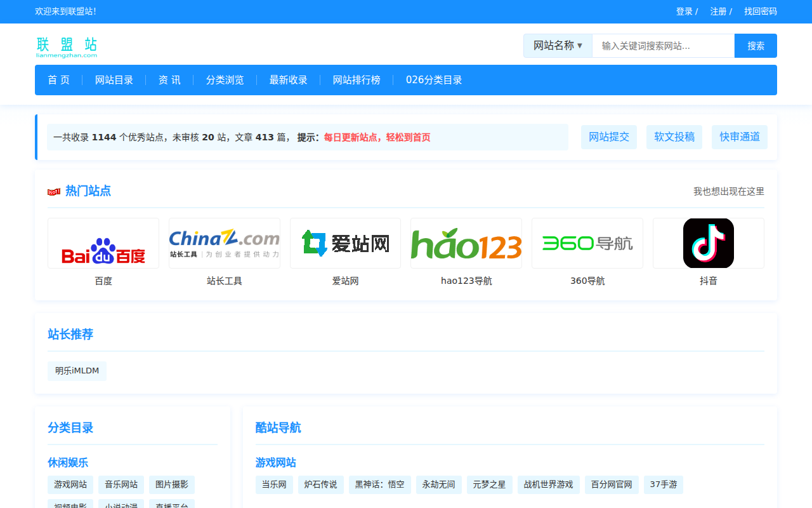Click the 360导航 logo tile
Screen dimensions: 812x508
587,243
